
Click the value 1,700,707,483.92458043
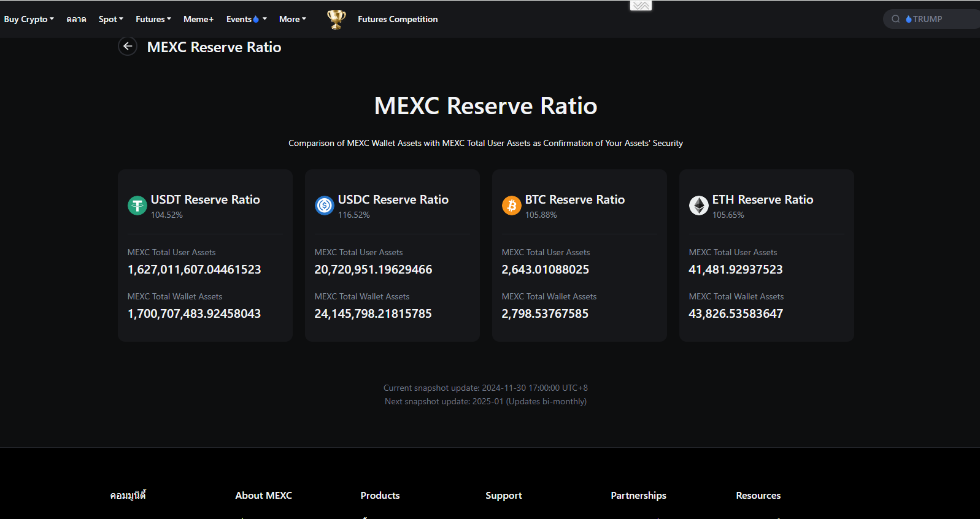(x=195, y=313)
